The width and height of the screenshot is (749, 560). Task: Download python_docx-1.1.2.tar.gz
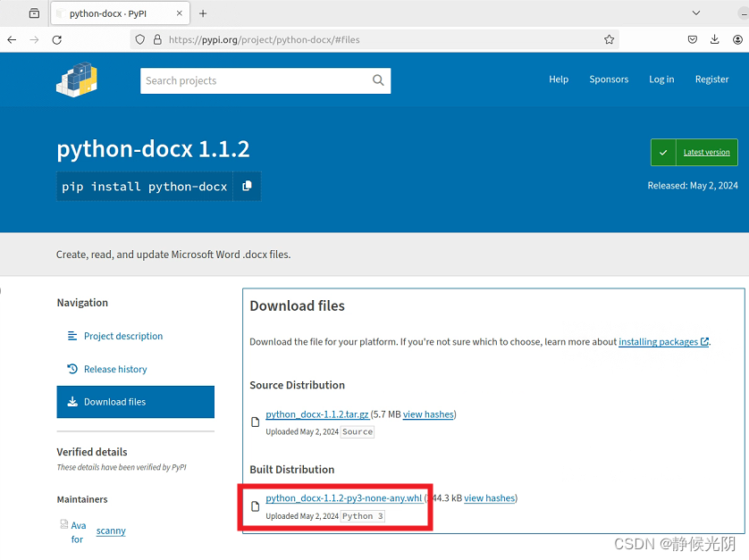pyautogui.click(x=317, y=414)
